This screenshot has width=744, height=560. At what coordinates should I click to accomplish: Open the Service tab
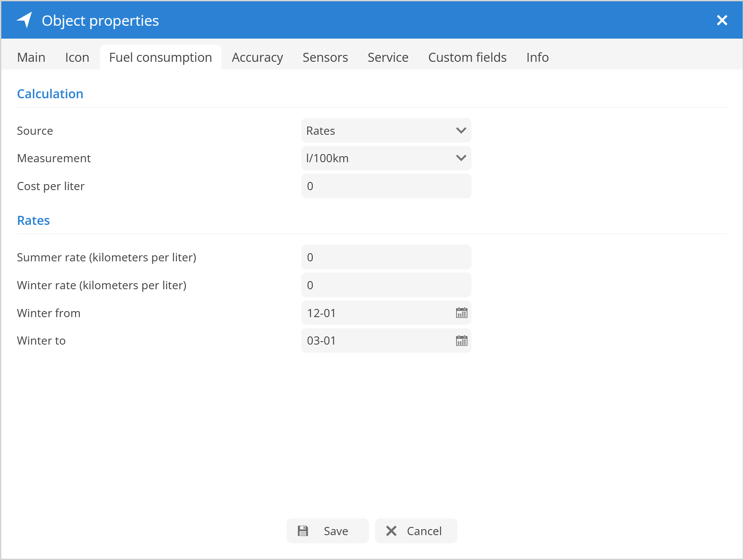(x=387, y=58)
